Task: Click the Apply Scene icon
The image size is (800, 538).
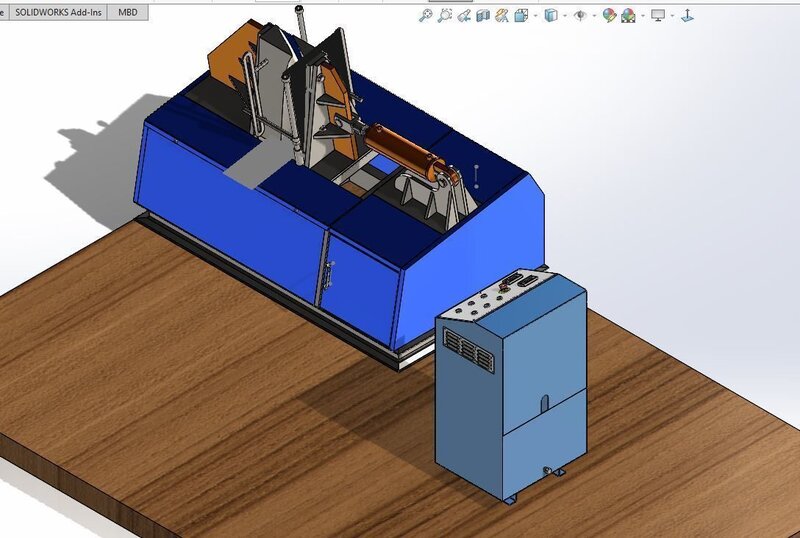Action: point(627,15)
